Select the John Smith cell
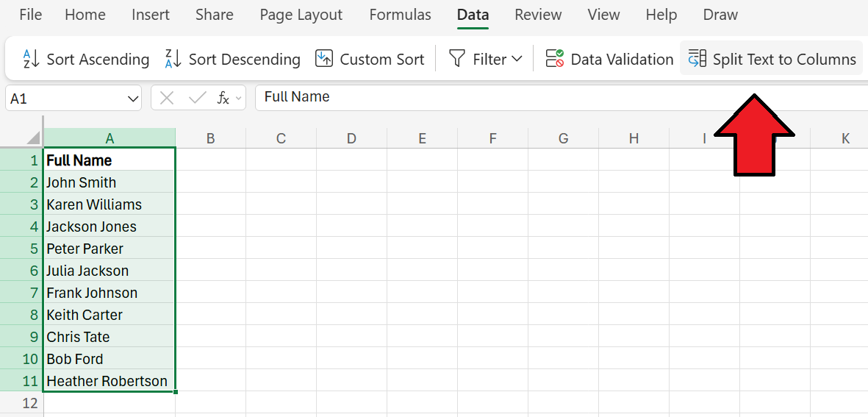This screenshot has width=868, height=417. click(110, 182)
